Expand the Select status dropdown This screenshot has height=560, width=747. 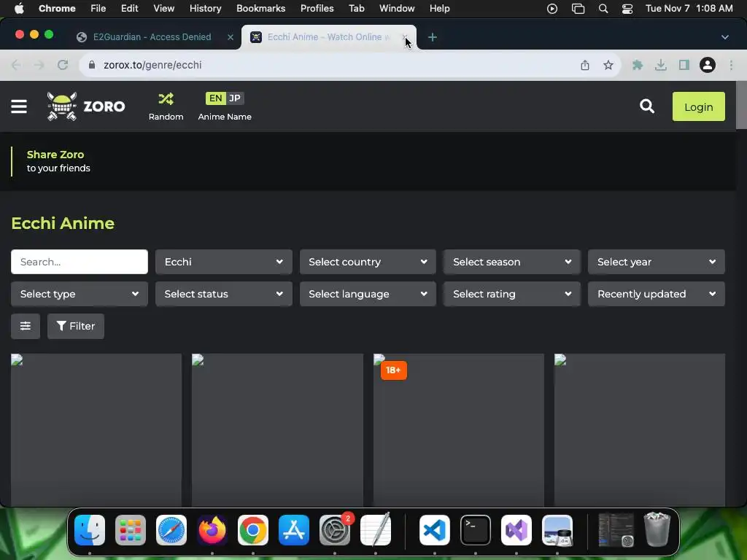click(x=223, y=294)
